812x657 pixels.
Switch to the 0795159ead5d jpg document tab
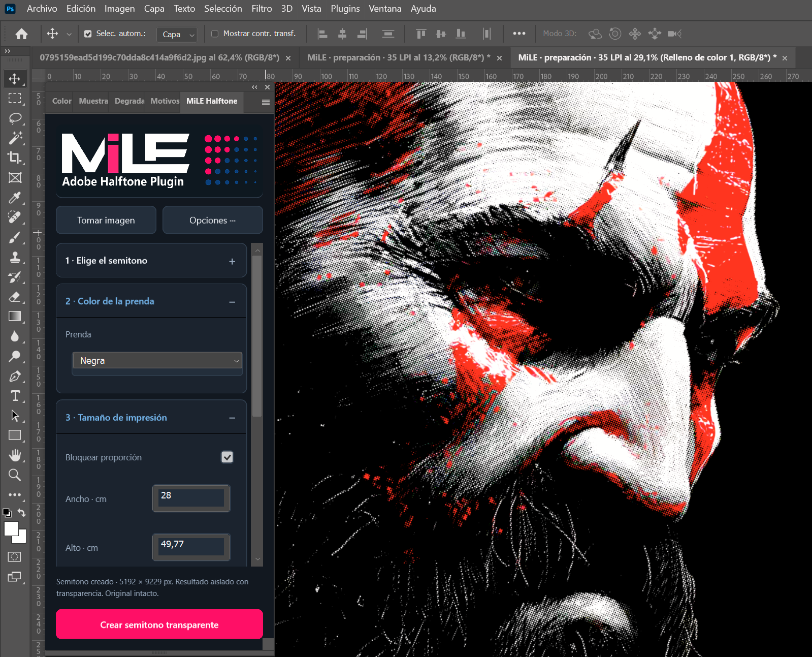pyautogui.click(x=159, y=58)
